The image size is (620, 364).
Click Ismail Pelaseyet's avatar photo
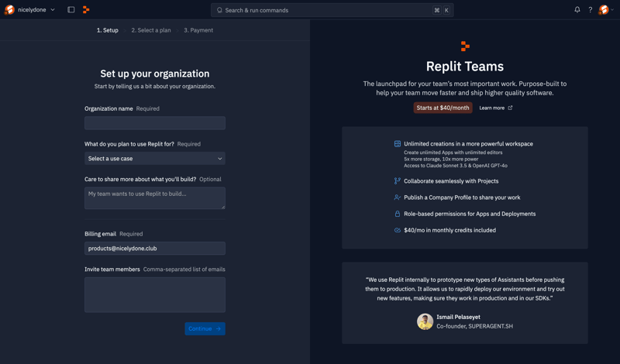(x=425, y=321)
